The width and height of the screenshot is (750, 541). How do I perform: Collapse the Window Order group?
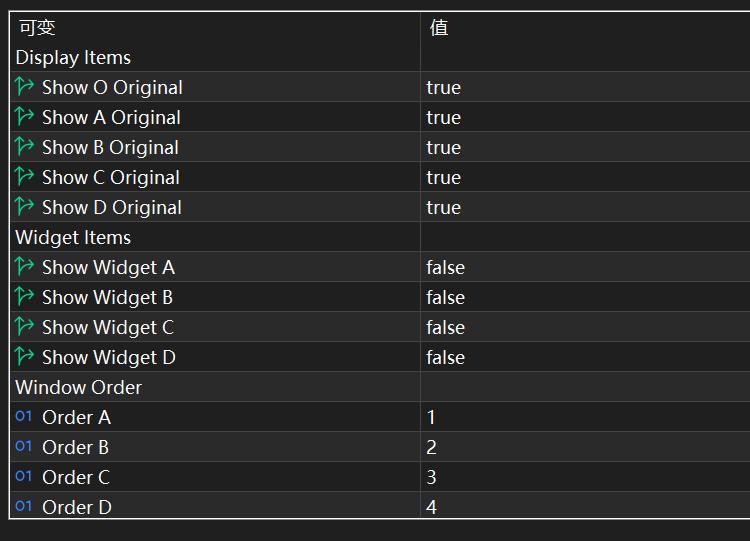click(x=78, y=387)
